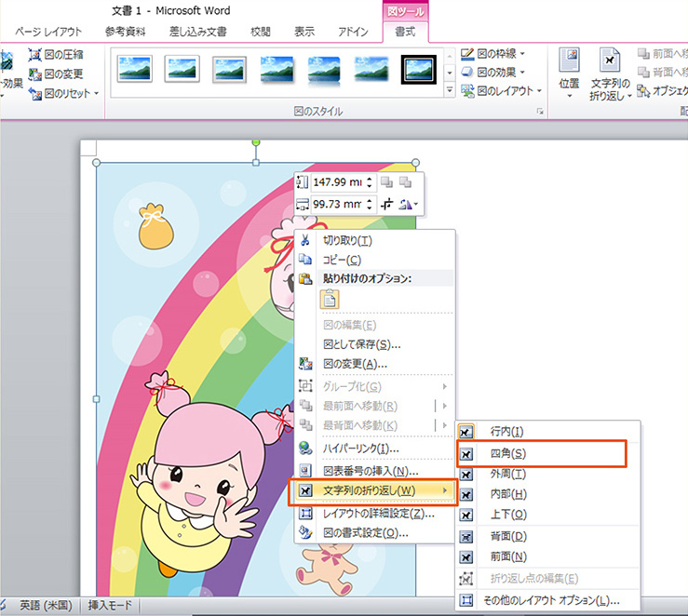
Task: Switch to 差し込み文書 ribbon tab
Action: click(198, 32)
